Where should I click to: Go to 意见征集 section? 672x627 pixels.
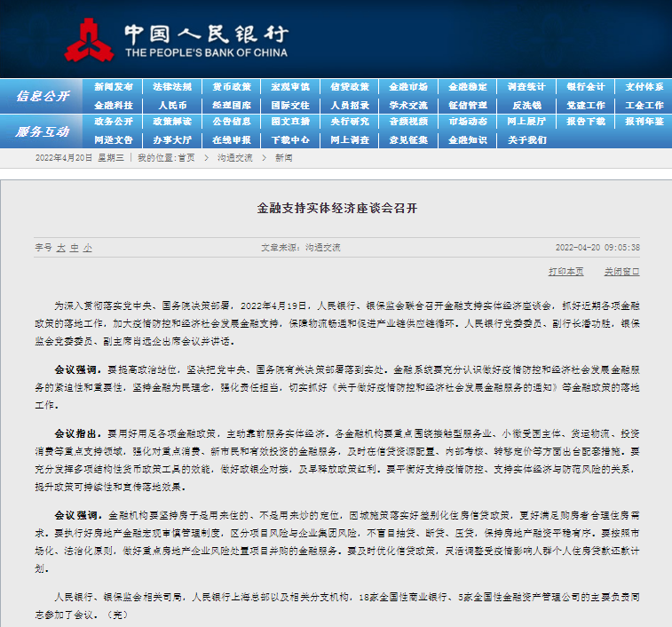pyautogui.click(x=408, y=140)
